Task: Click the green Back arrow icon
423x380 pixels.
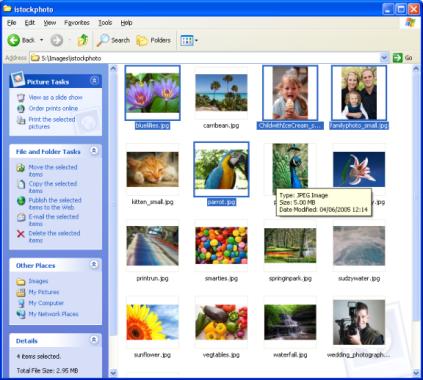Action: (14, 40)
